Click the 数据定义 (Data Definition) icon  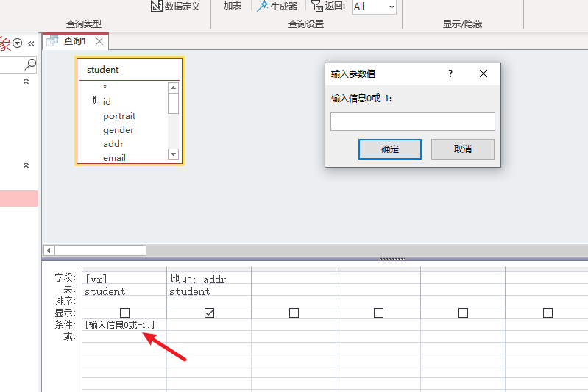point(156,6)
